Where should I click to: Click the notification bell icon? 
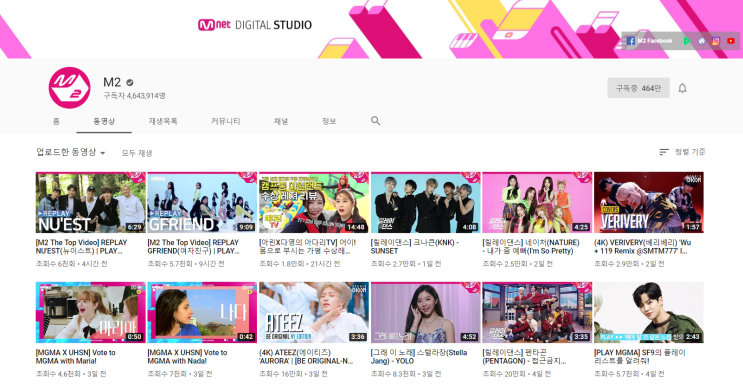pos(682,88)
